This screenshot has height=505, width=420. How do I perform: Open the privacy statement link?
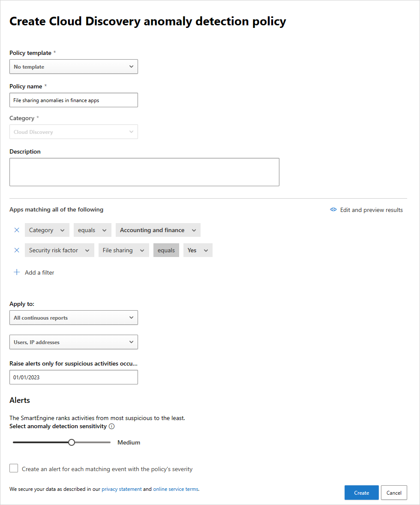pos(122,489)
